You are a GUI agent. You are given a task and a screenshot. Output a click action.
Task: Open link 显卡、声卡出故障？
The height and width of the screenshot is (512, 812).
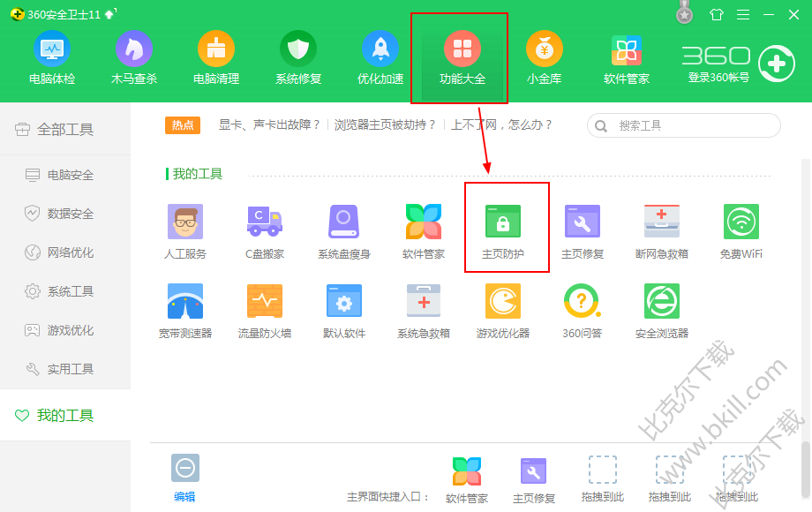[x=269, y=124]
